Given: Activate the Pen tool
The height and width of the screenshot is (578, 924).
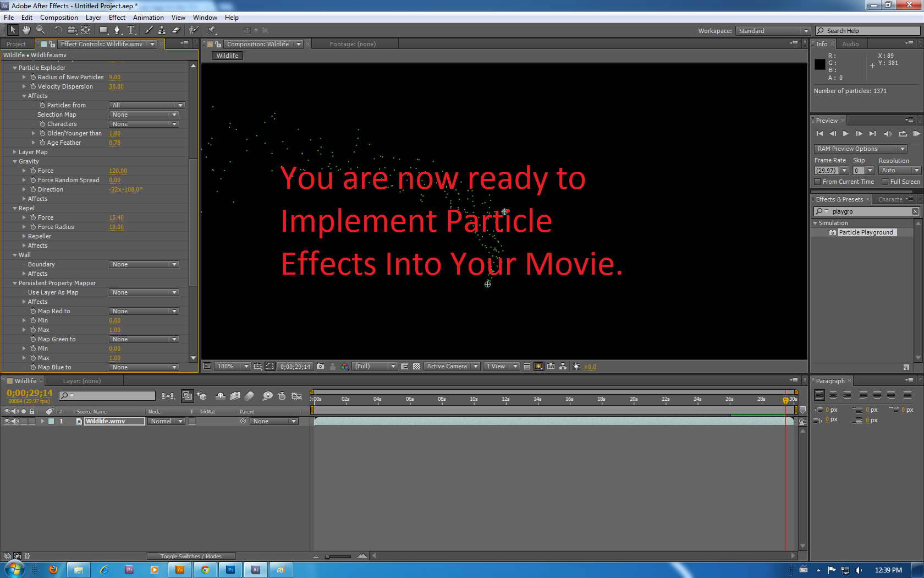Looking at the screenshot, I should tap(117, 30).
